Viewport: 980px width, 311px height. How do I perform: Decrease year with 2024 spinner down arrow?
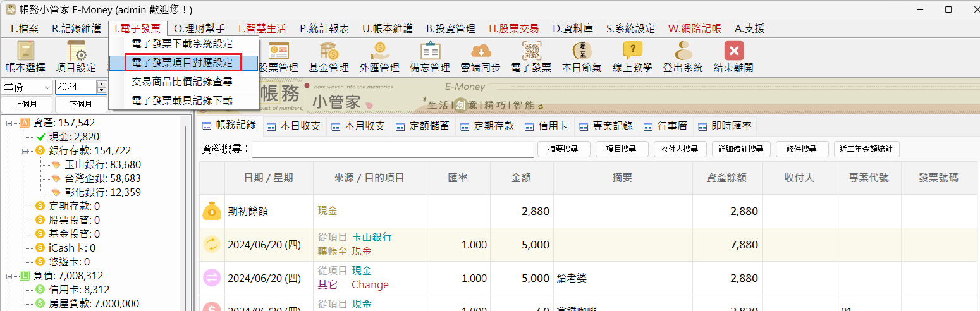[x=102, y=90]
